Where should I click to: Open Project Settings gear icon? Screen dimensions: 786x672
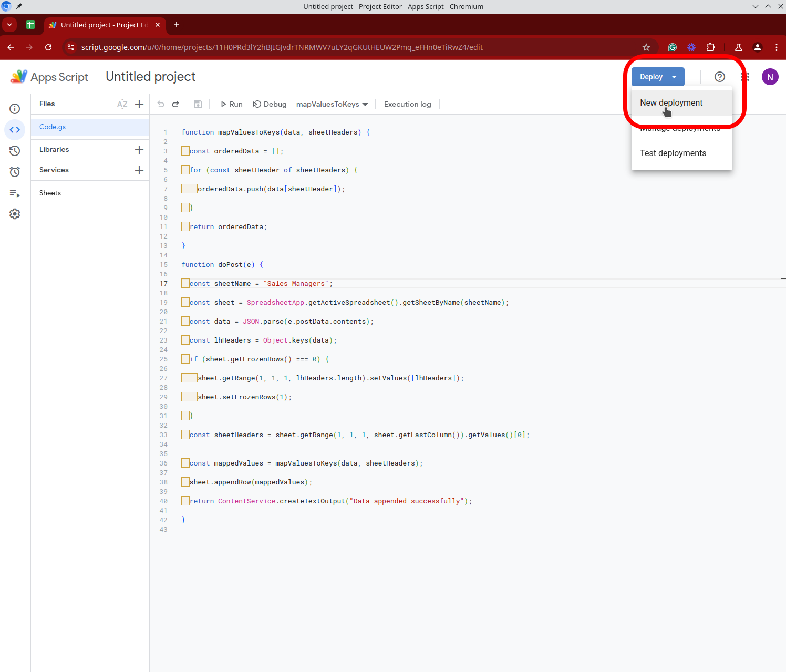click(15, 214)
